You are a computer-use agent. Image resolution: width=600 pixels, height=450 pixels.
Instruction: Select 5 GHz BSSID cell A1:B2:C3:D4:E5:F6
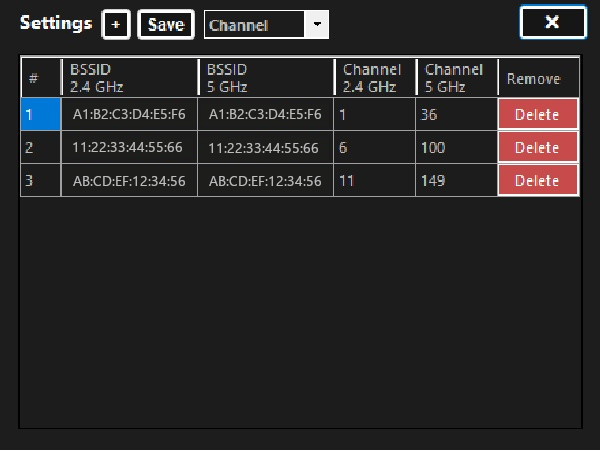pyautogui.click(x=266, y=114)
